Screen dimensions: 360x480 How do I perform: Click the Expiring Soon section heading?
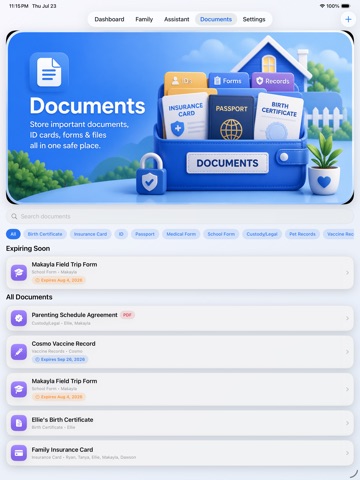28,248
